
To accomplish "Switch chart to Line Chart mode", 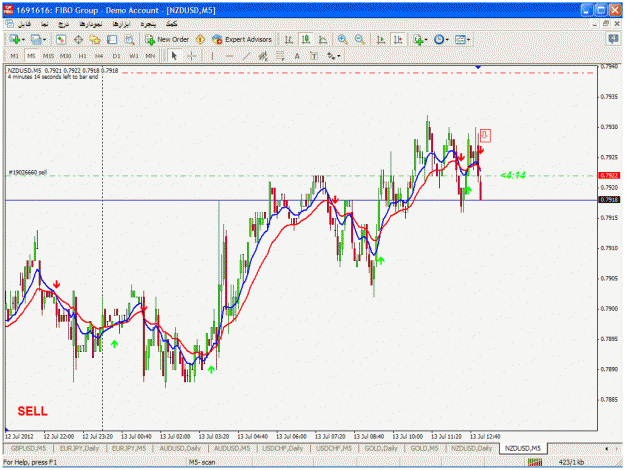I will [x=323, y=39].
